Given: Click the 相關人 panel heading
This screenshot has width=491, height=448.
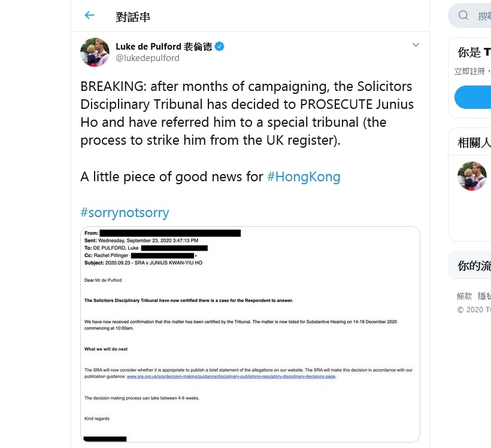Looking at the screenshot, I should (474, 143).
